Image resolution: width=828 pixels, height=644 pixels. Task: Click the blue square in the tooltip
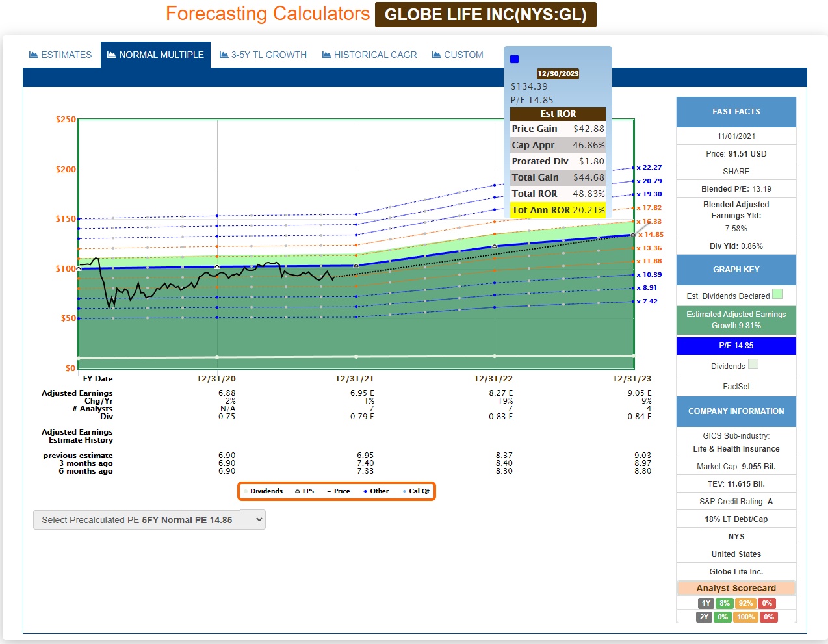515,59
